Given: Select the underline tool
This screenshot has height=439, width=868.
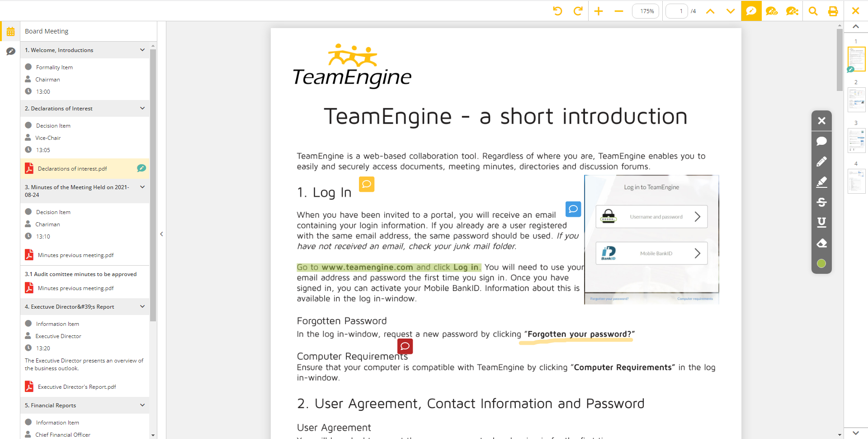Looking at the screenshot, I should 821,222.
